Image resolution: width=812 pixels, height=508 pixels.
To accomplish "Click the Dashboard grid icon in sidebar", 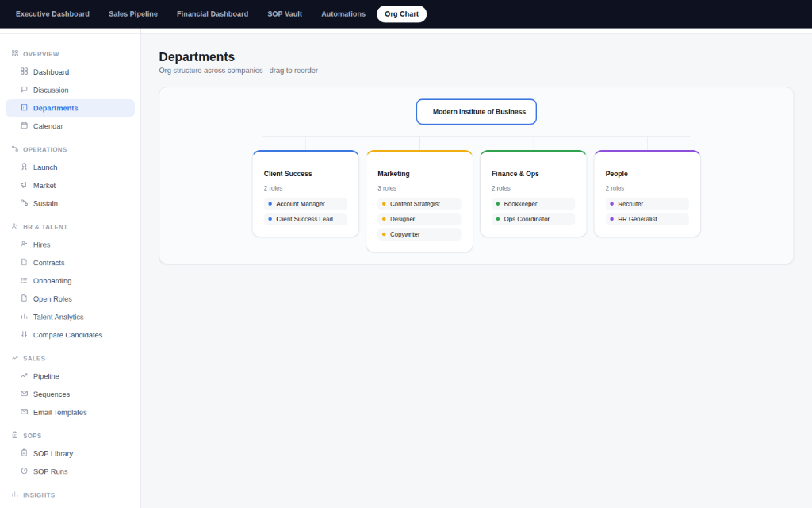I will point(24,71).
